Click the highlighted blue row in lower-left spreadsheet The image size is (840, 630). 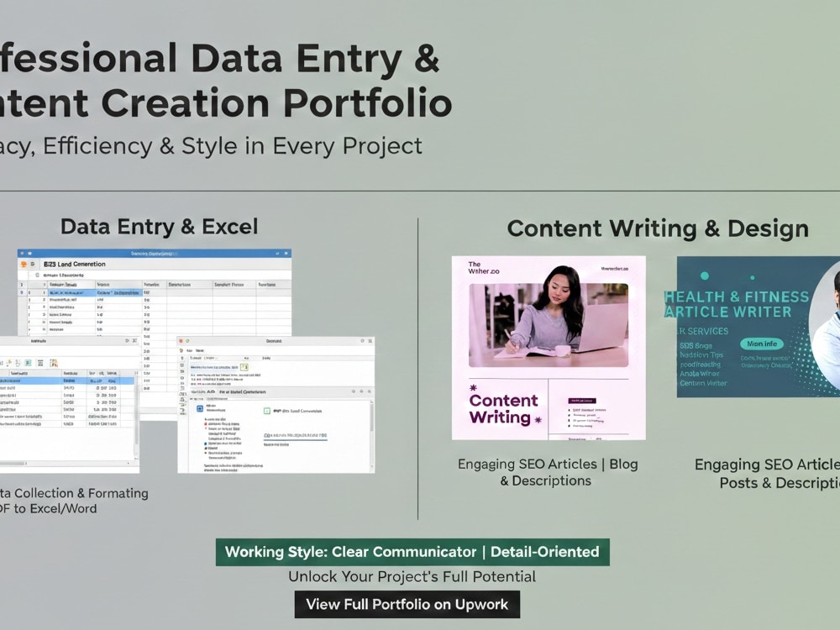click(x=67, y=381)
